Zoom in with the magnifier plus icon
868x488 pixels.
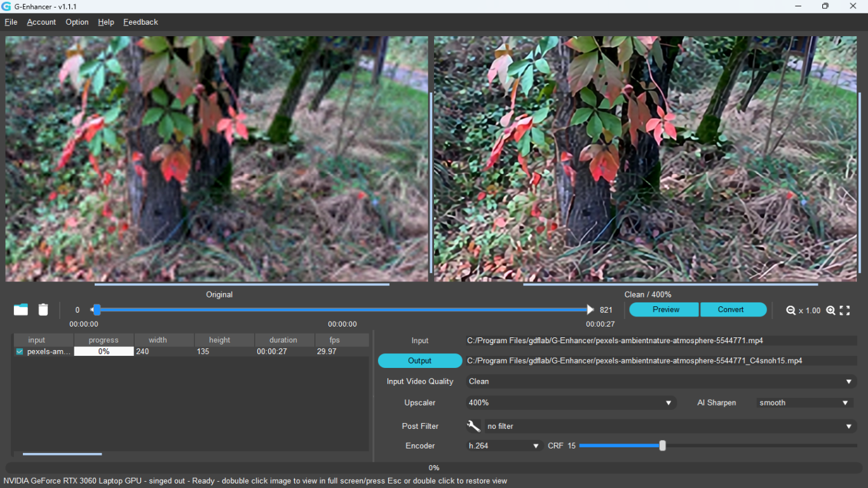click(831, 310)
